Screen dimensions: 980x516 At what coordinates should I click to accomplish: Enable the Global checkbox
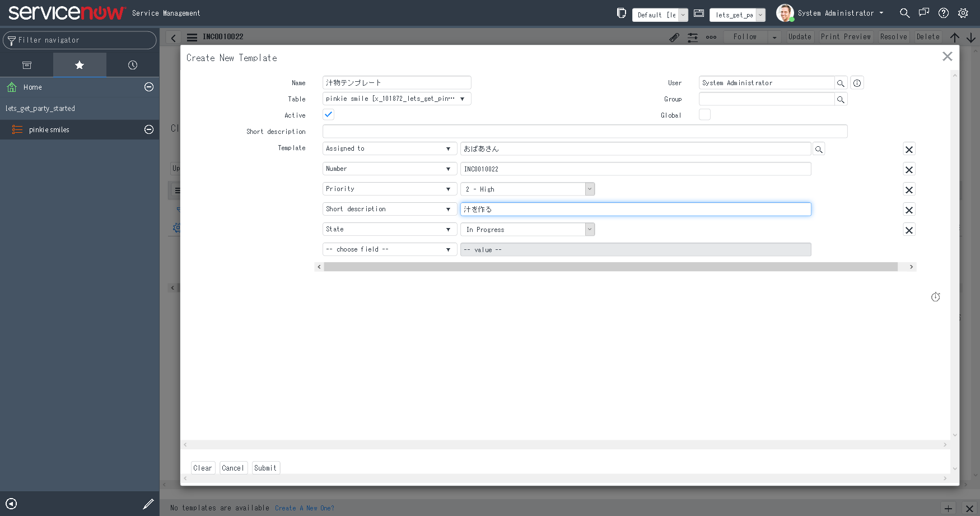click(704, 114)
